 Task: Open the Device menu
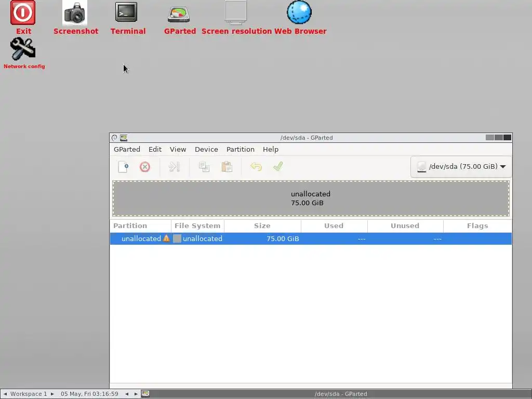click(206, 149)
